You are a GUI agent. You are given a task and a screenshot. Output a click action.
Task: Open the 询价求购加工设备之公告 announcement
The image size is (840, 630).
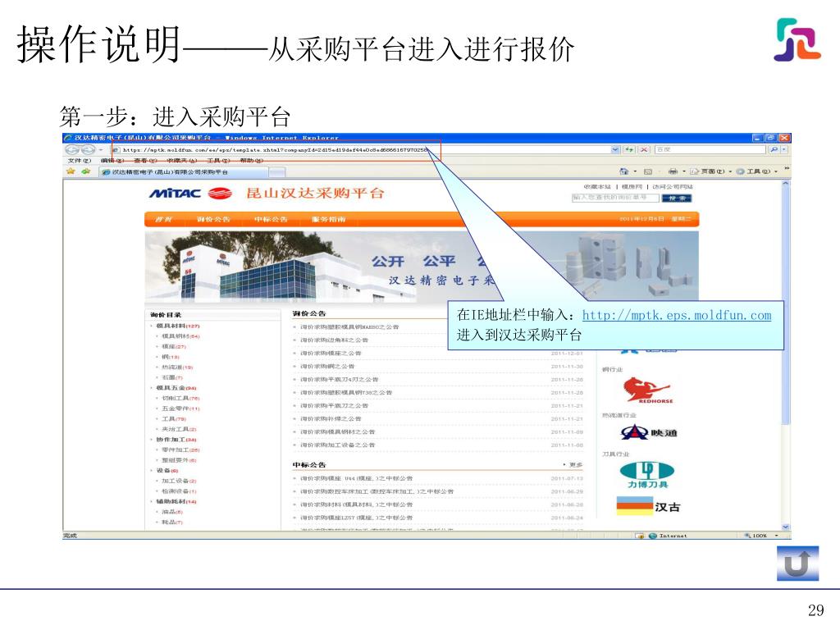click(x=337, y=445)
